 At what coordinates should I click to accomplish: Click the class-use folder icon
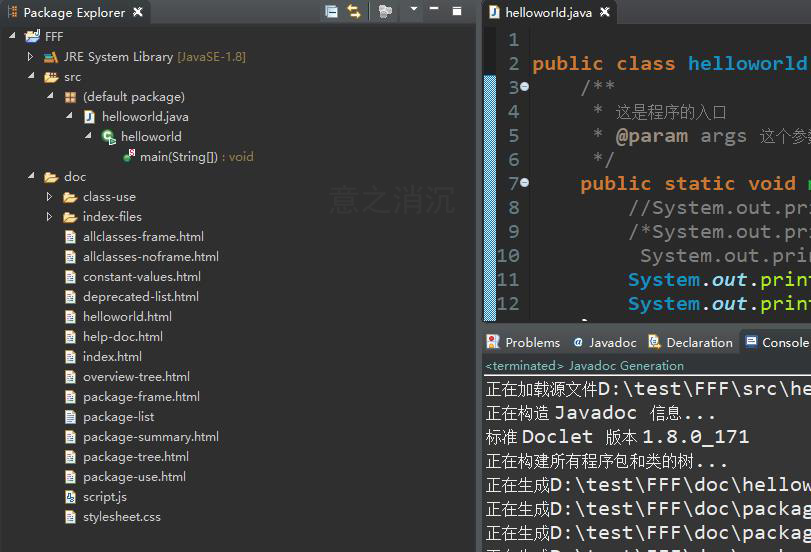point(70,197)
